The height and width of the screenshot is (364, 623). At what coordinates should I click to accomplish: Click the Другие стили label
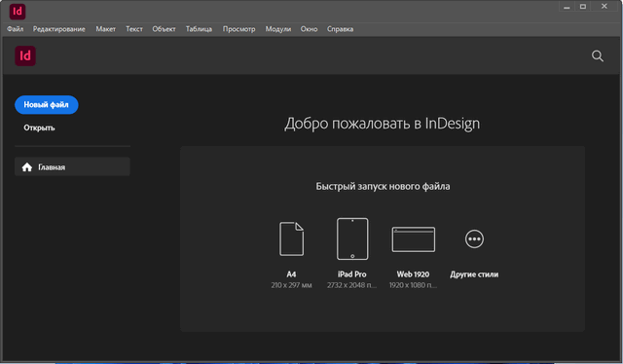pos(474,274)
